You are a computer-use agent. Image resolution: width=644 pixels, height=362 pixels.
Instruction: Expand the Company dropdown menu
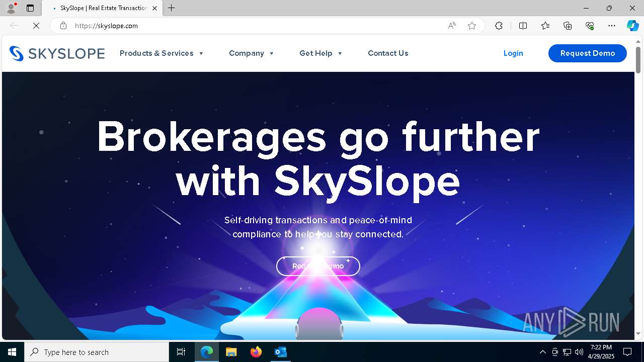(252, 53)
